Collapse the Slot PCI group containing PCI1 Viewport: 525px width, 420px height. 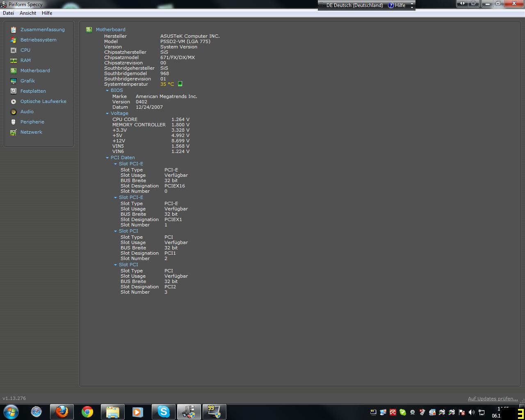(116, 231)
